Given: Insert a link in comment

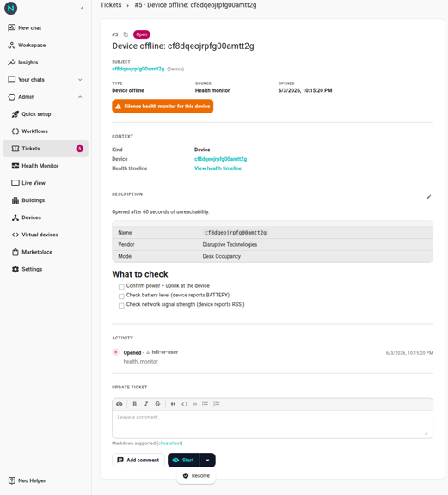Looking at the screenshot, I should 194,404.
